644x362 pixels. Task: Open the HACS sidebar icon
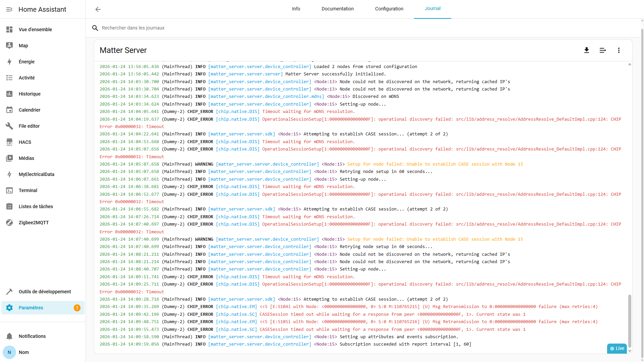pyautogui.click(x=9, y=142)
